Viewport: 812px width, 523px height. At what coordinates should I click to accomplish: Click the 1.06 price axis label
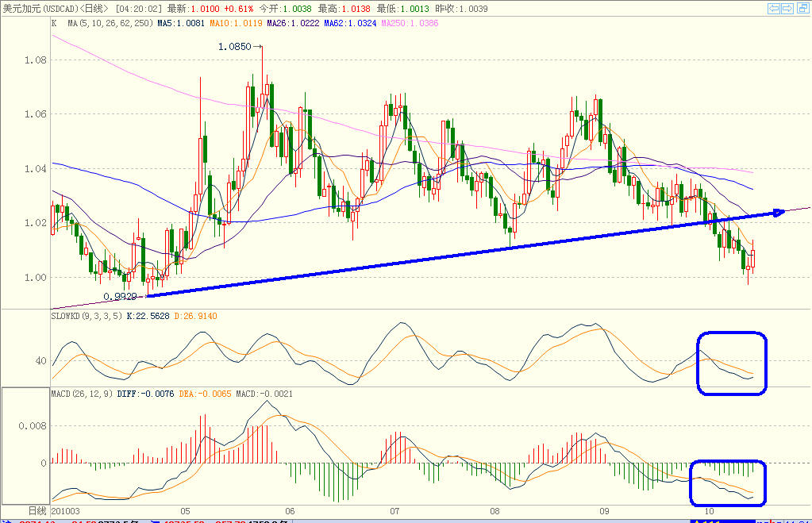36,114
